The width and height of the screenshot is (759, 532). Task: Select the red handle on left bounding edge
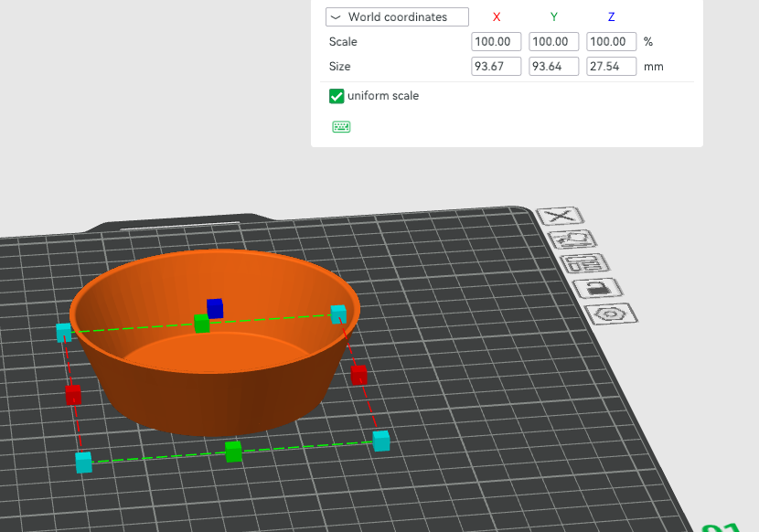[73, 395]
